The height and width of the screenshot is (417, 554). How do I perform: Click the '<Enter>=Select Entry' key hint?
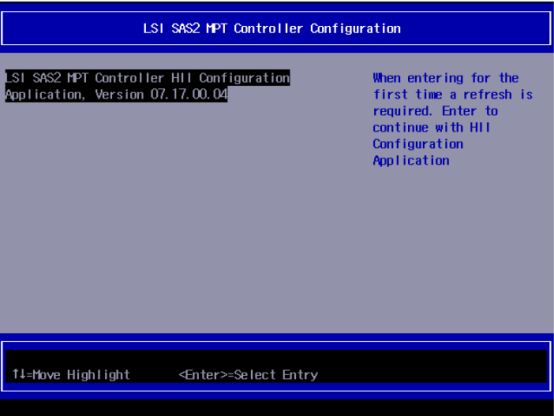click(248, 375)
